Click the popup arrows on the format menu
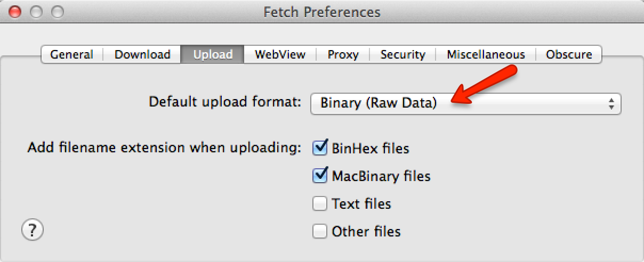This screenshot has height=262, width=644. click(x=611, y=103)
